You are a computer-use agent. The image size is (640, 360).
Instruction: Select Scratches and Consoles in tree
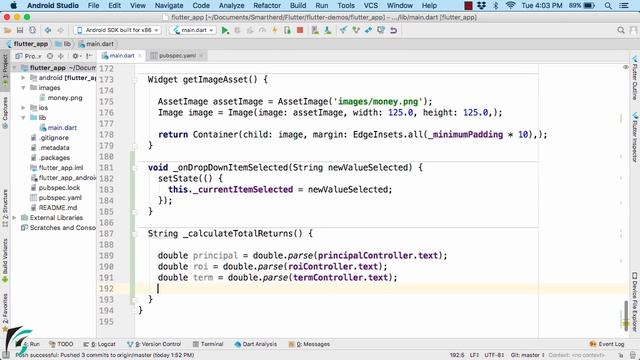58,228
